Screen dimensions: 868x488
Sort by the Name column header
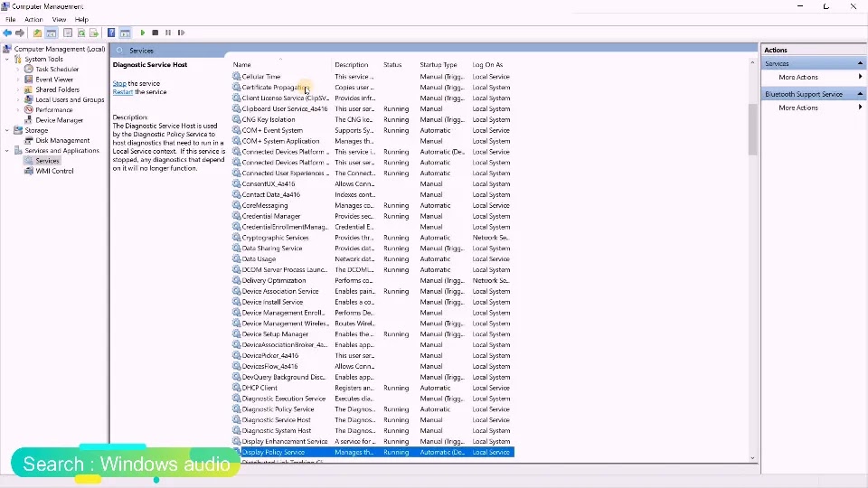[x=280, y=65]
